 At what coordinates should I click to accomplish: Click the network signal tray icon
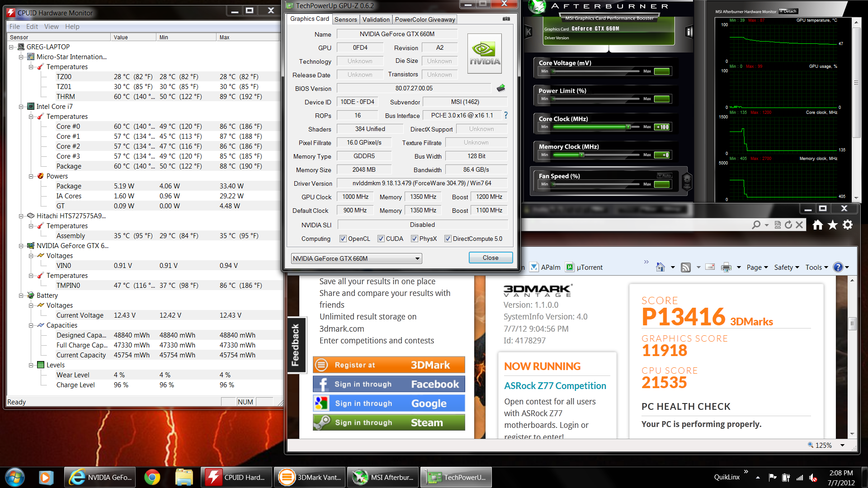pyautogui.click(x=799, y=478)
